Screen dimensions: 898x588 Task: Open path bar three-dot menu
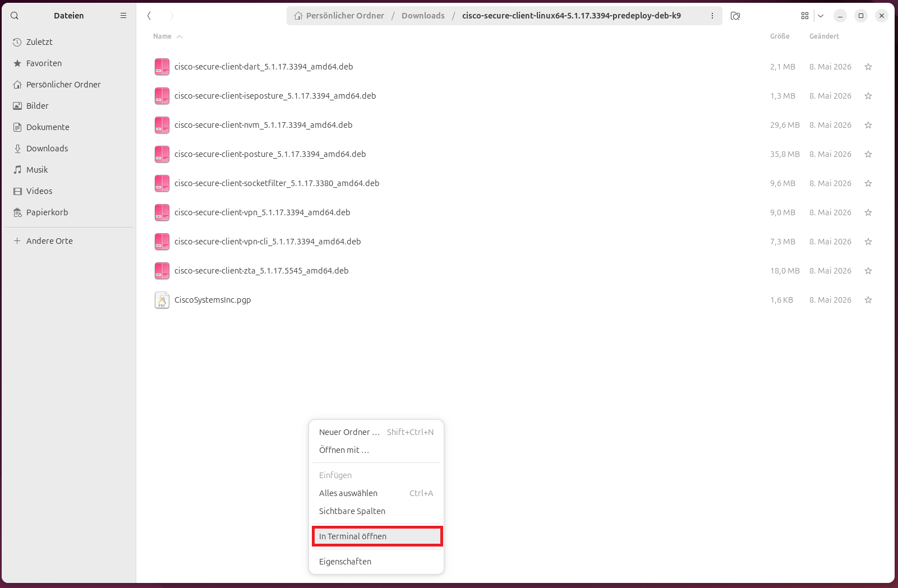pos(712,16)
